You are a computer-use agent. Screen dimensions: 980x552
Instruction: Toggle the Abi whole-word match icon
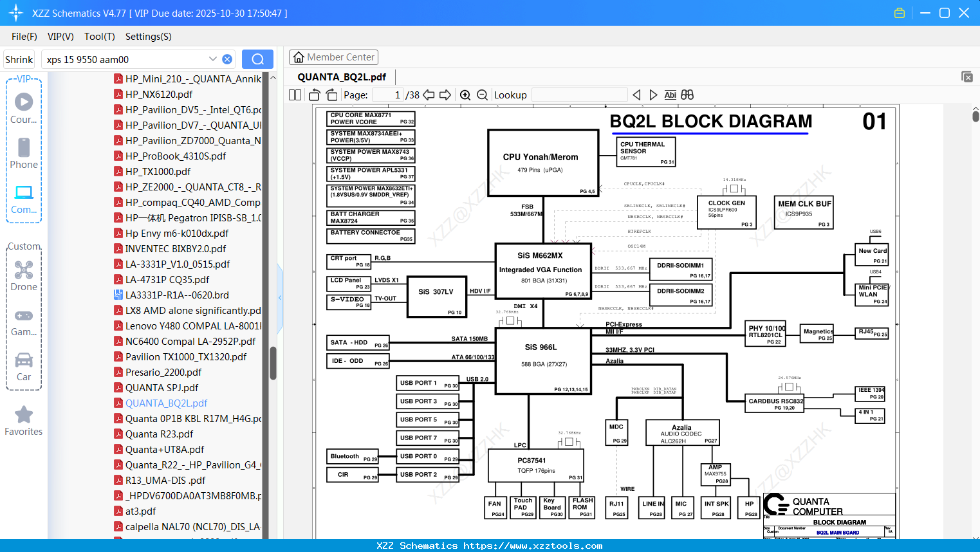pyautogui.click(x=670, y=95)
